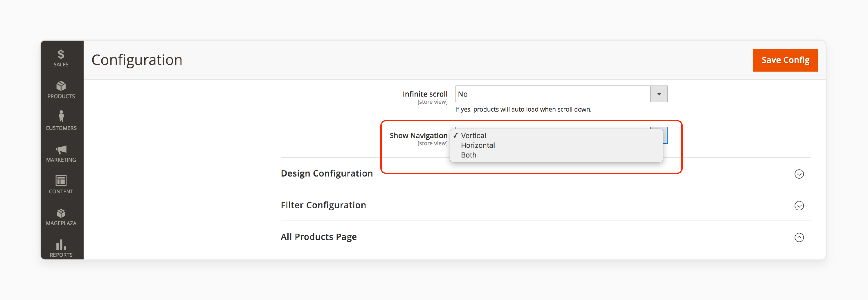Click the Configuration page title

click(137, 60)
